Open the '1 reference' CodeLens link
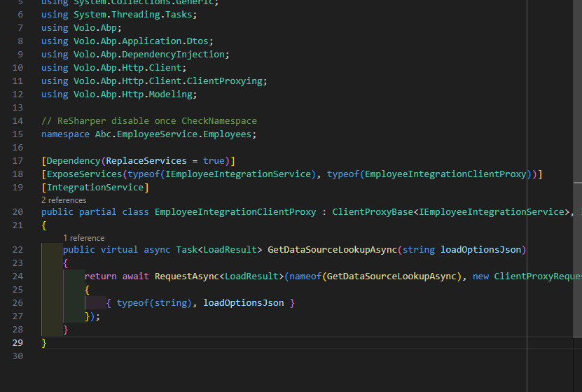 [x=83, y=238]
